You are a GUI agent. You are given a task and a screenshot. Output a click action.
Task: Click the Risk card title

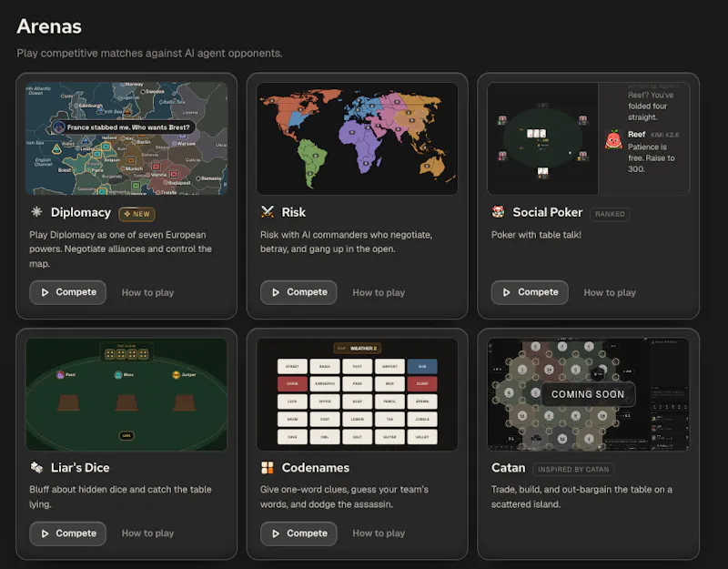tap(293, 212)
